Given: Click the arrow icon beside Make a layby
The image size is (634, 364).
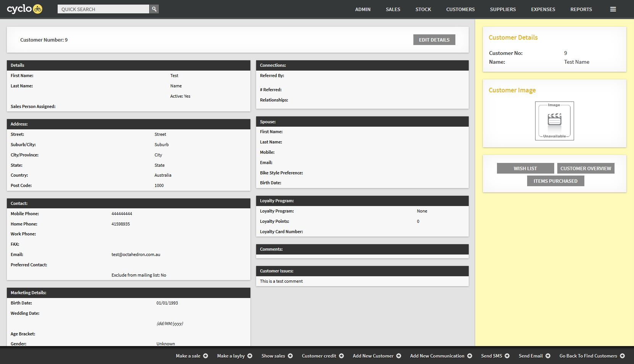Looking at the screenshot, I should click(250, 356).
